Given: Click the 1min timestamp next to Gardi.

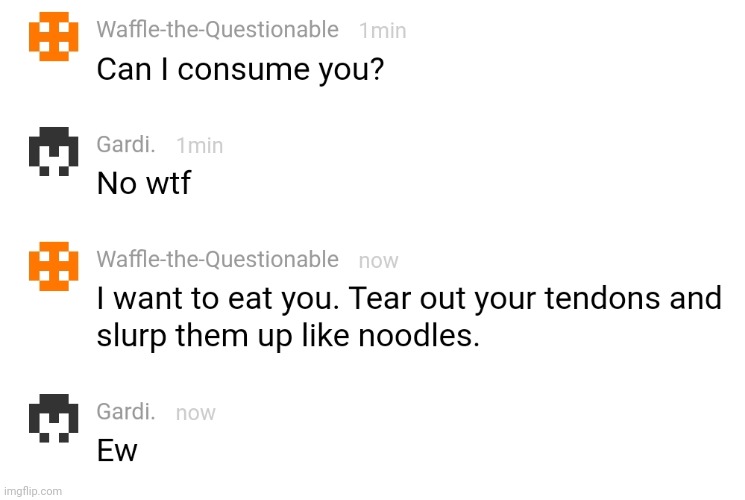Looking at the screenshot, I should (200, 146).
